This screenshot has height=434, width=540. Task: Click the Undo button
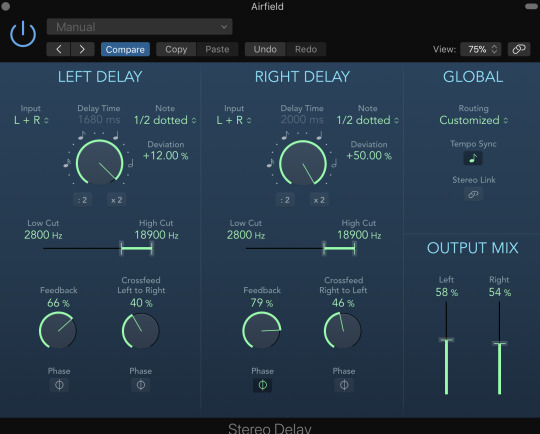click(265, 49)
